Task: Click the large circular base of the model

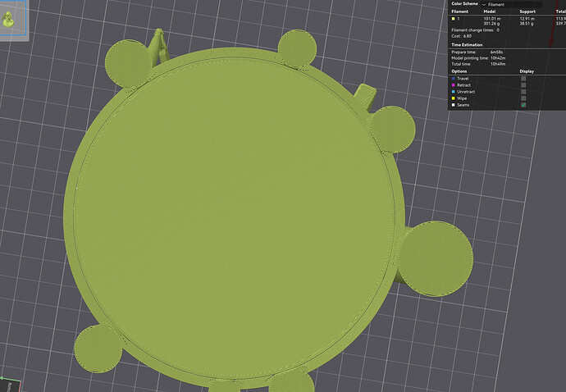Action: point(234,217)
